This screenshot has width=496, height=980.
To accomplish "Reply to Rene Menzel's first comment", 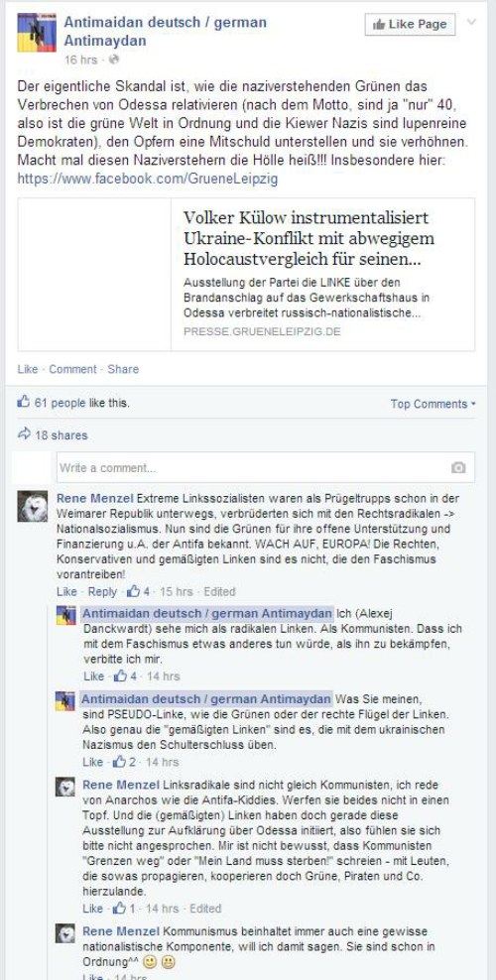I will [102, 591].
